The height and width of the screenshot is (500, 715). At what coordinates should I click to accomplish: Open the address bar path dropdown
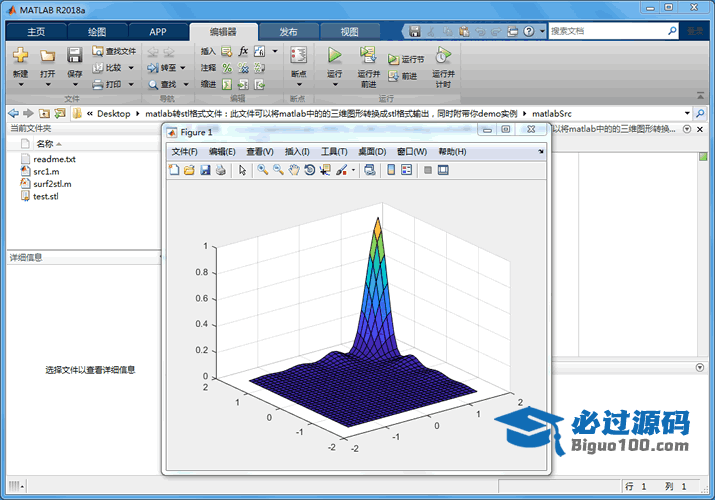(x=687, y=113)
